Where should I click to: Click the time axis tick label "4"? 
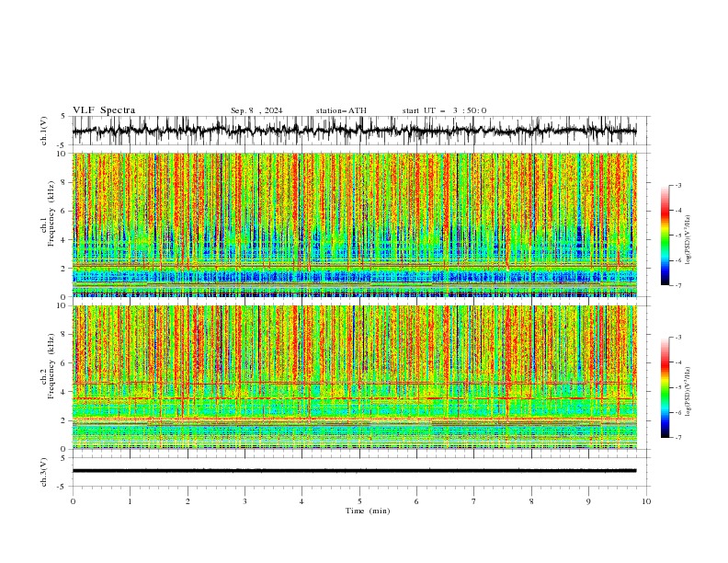click(x=301, y=501)
